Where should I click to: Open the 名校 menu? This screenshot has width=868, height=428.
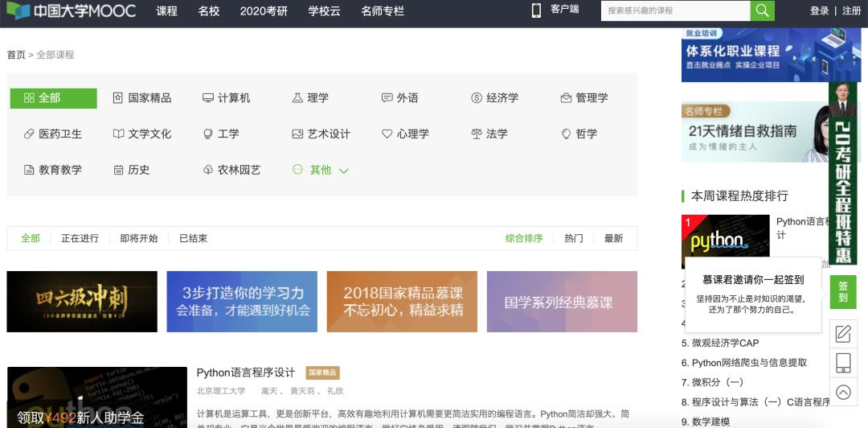(x=209, y=11)
